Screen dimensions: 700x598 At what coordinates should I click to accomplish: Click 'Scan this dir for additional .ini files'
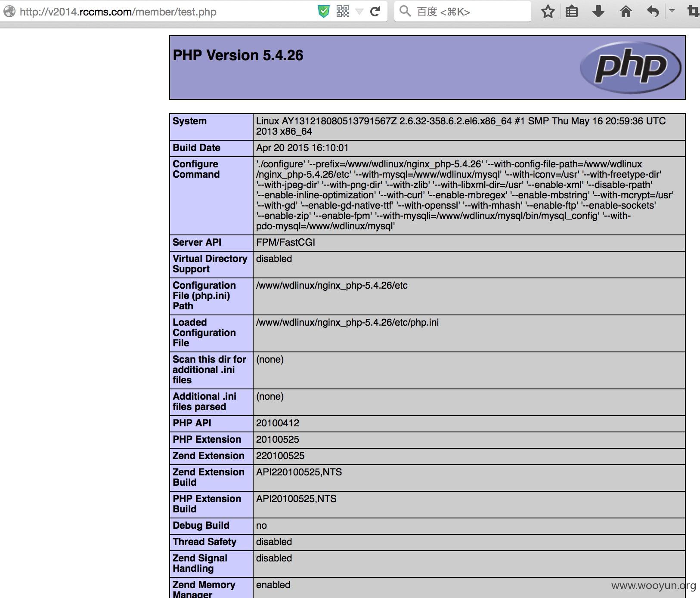[x=209, y=370]
